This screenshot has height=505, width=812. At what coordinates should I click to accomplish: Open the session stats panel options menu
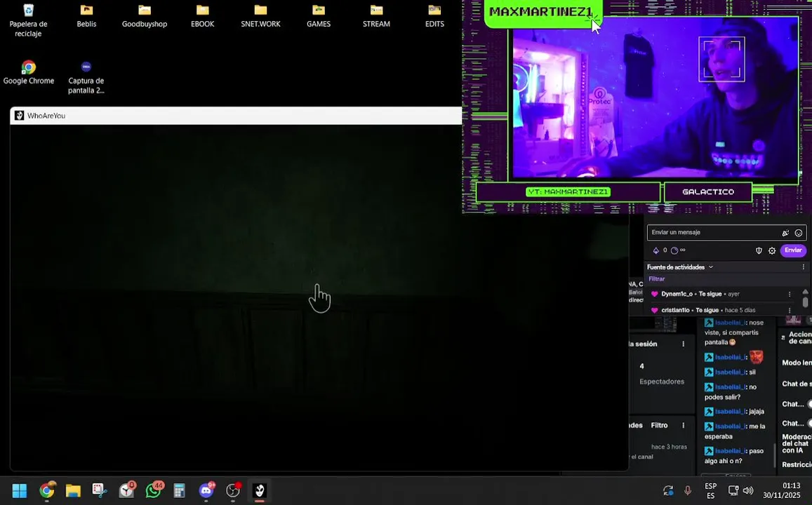click(x=683, y=344)
